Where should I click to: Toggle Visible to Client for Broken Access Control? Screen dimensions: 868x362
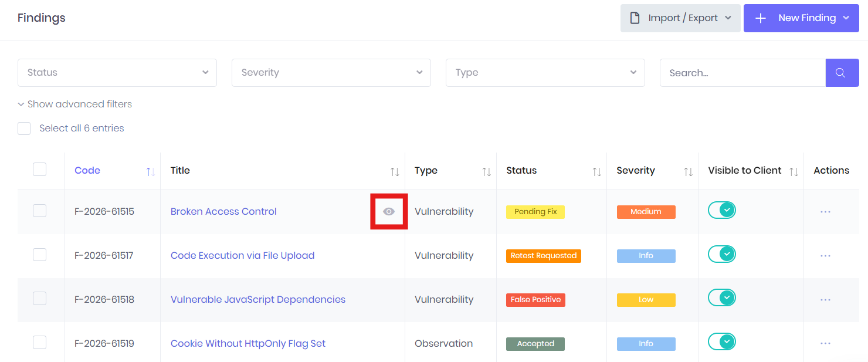click(722, 210)
